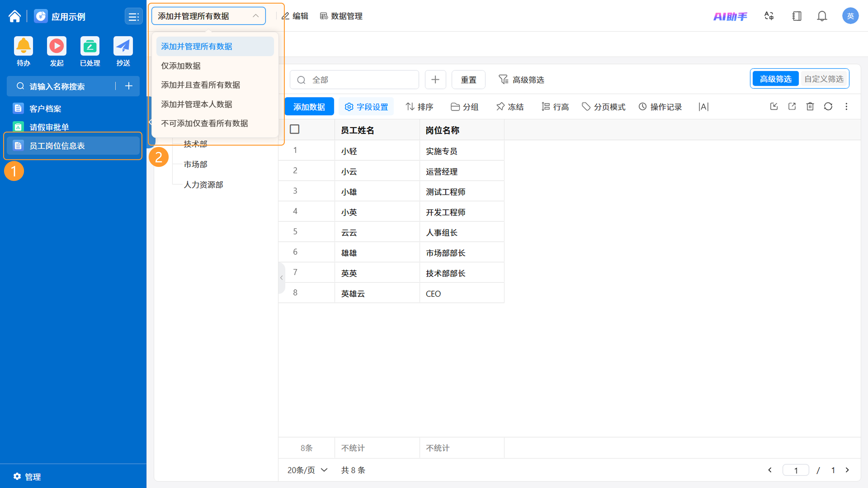This screenshot has height=488, width=868.
Task: Go to home via house icon
Action: (14, 16)
